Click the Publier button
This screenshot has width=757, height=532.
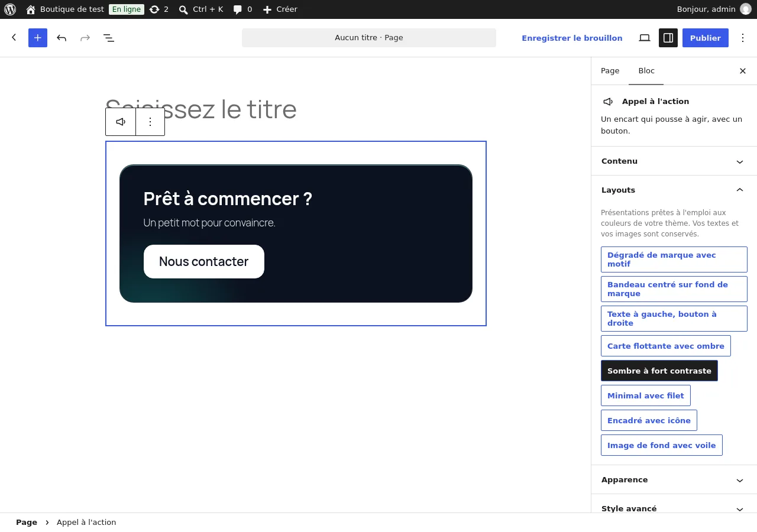click(x=706, y=38)
